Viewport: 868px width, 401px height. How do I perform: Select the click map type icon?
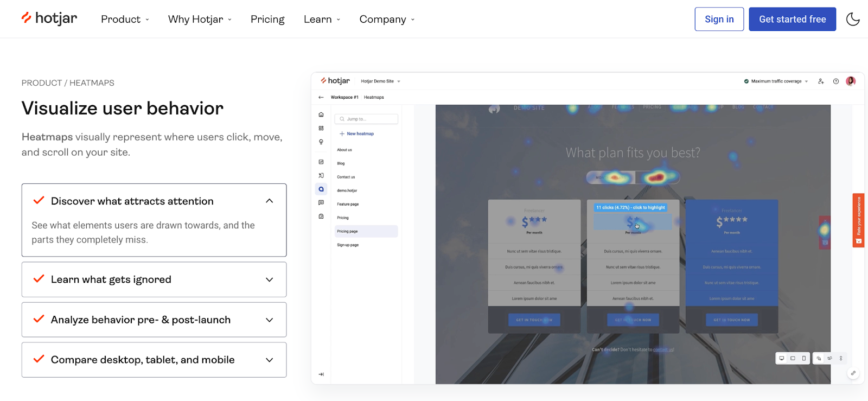[x=819, y=358]
